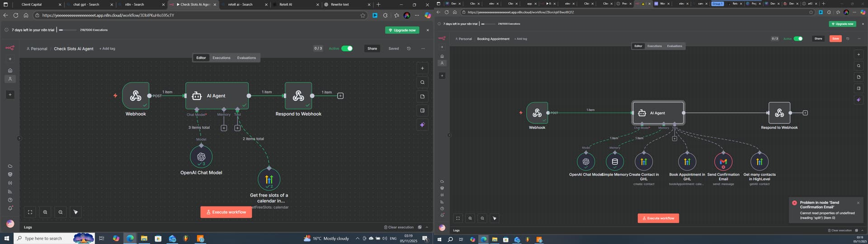Zoom in on the Check Slots AI Agent canvas
The height and width of the screenshot is (244, 868).
point(45,212)
